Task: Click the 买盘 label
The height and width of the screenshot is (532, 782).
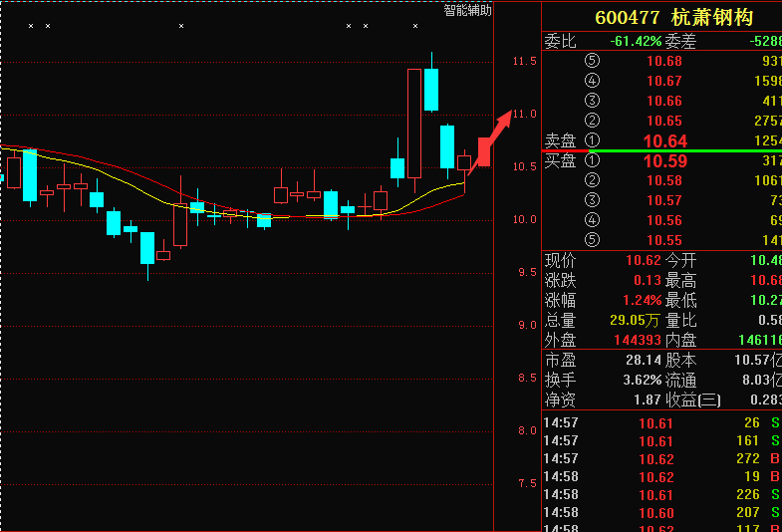Action: click(560, 161)
